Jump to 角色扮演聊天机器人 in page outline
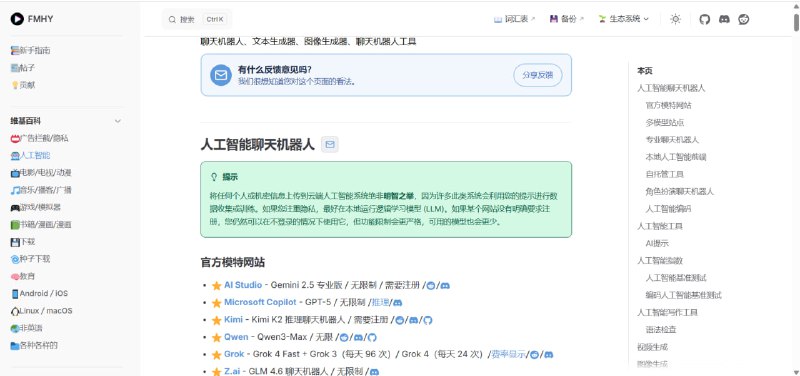Viewport: 800px width, 376px height. click(x=680, y=192)
